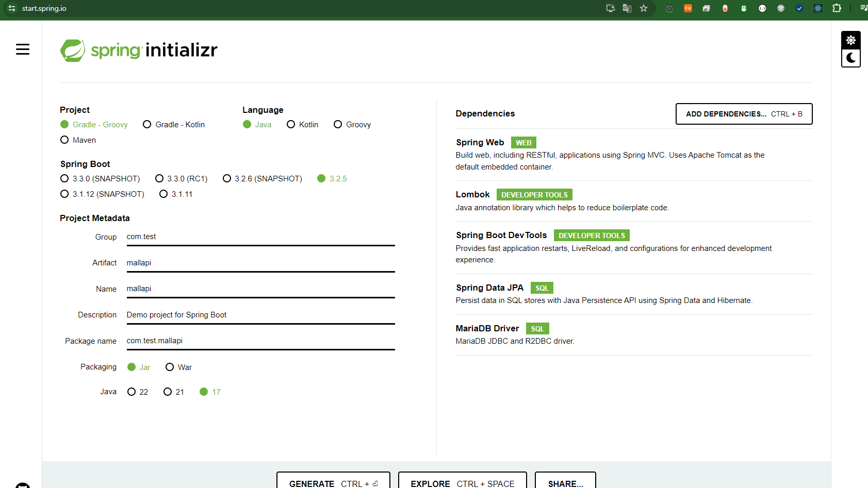
Task: Click the orange EX extension icon
Action: 688,8
